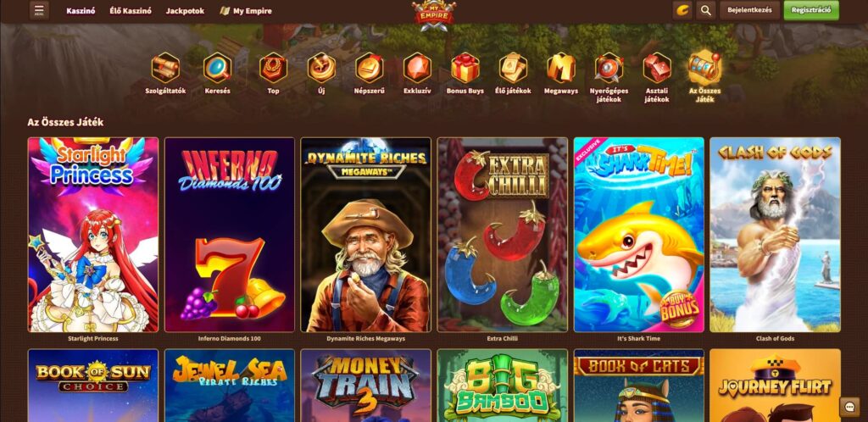
Task: Open the live chat bubble icon
Action: 849,407
